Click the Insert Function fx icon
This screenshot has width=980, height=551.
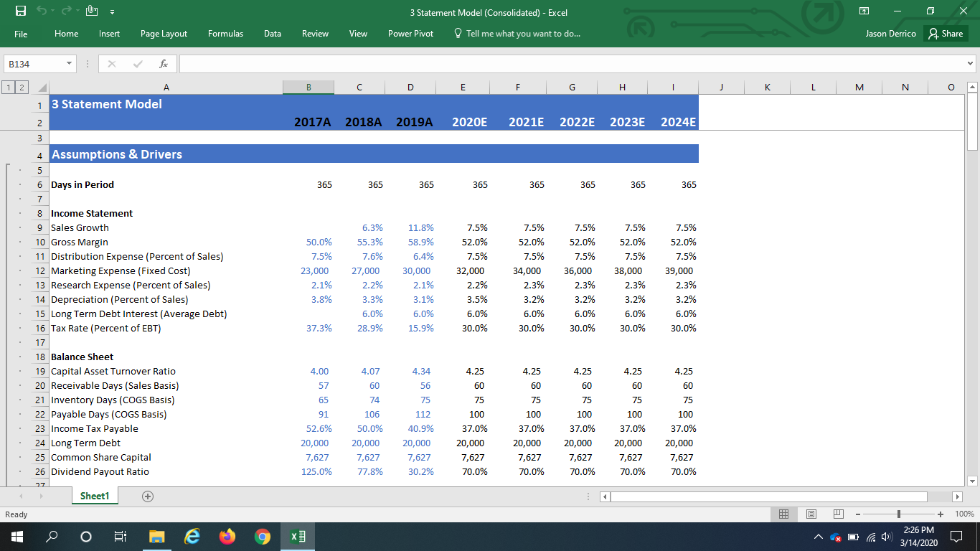click(164, 64)
